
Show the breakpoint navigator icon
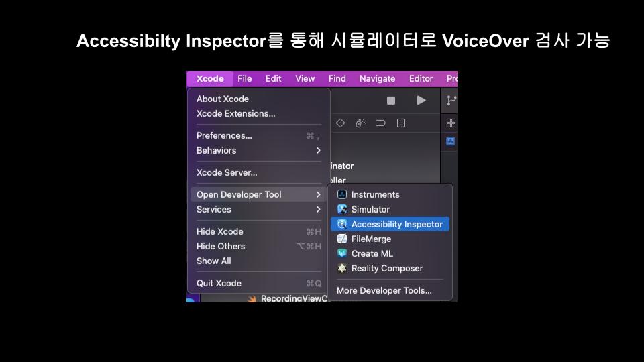point(380,123)
